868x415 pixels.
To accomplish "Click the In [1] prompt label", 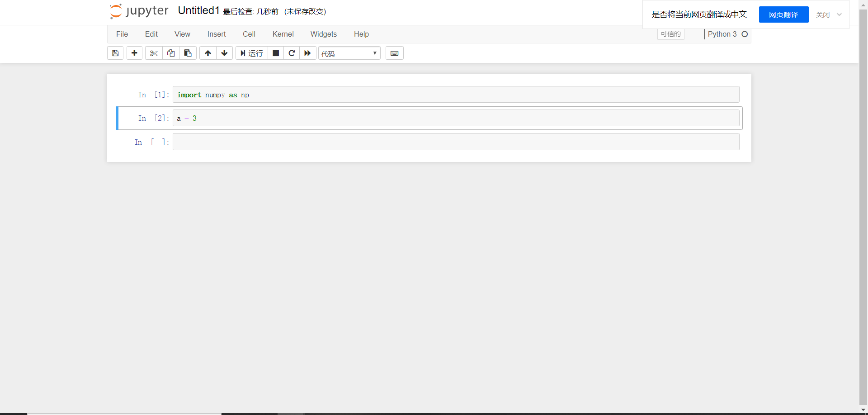I will click(x=154, y=95).
